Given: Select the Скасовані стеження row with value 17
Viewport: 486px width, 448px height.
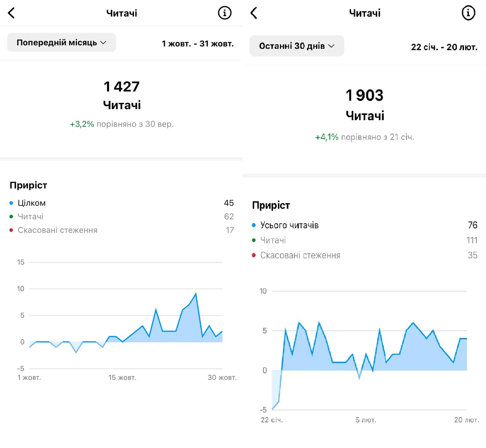Looking at the screenshot, I should click(x=122, y=230).
